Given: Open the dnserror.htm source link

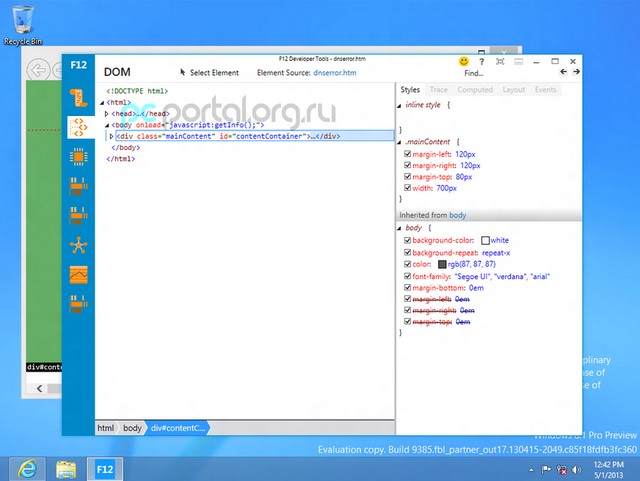Looking at the screenshot, I should 335,73.
